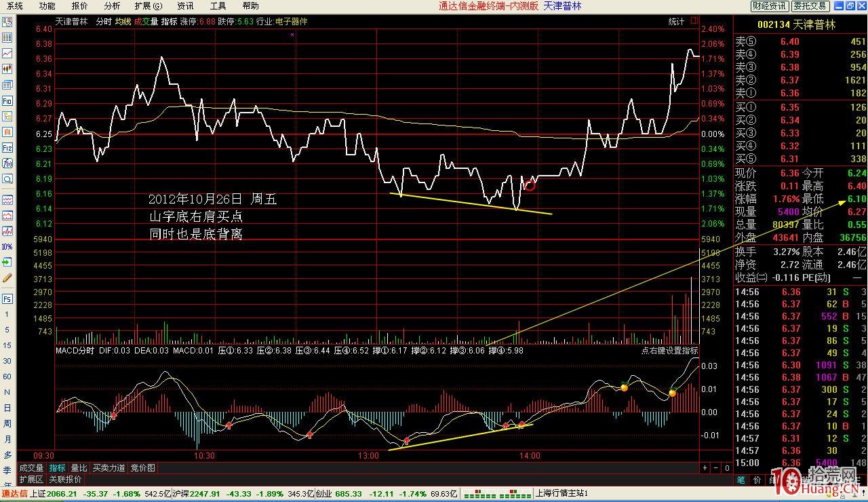Click the 财经资讯 button
868x502 pixels.
(x=770, y=6)
